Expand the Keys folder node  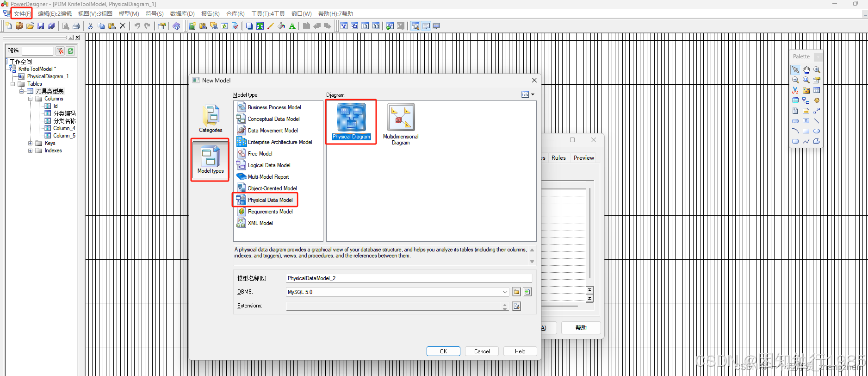(30, 143)
